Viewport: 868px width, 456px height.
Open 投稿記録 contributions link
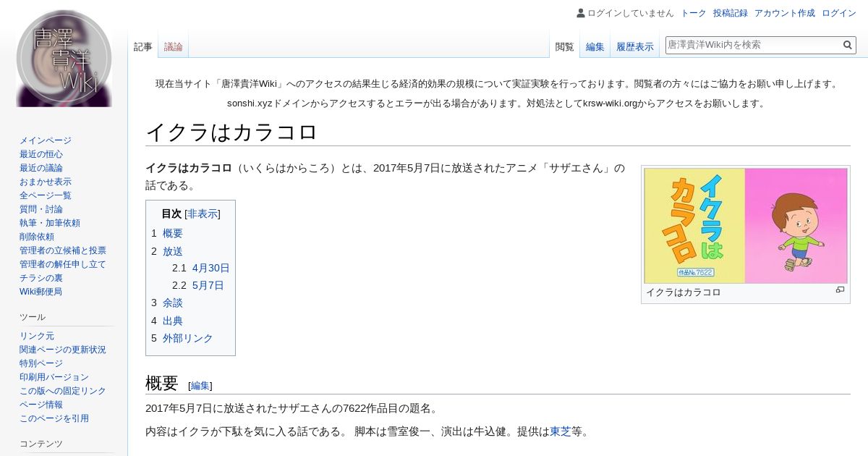[731, 13]
